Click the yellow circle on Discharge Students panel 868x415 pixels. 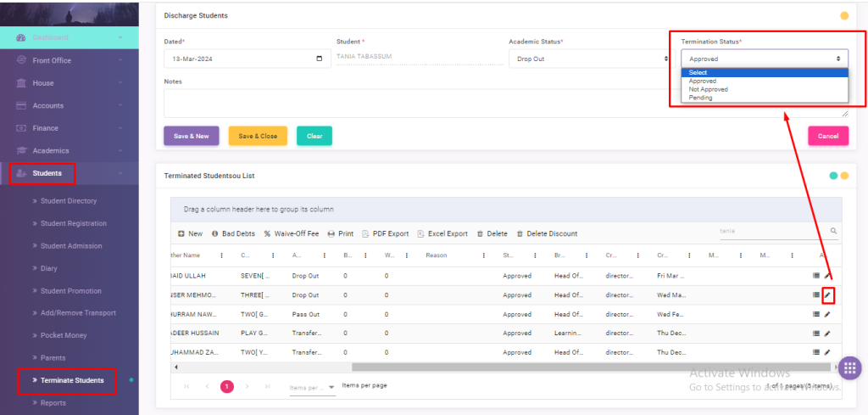[843, 15]
